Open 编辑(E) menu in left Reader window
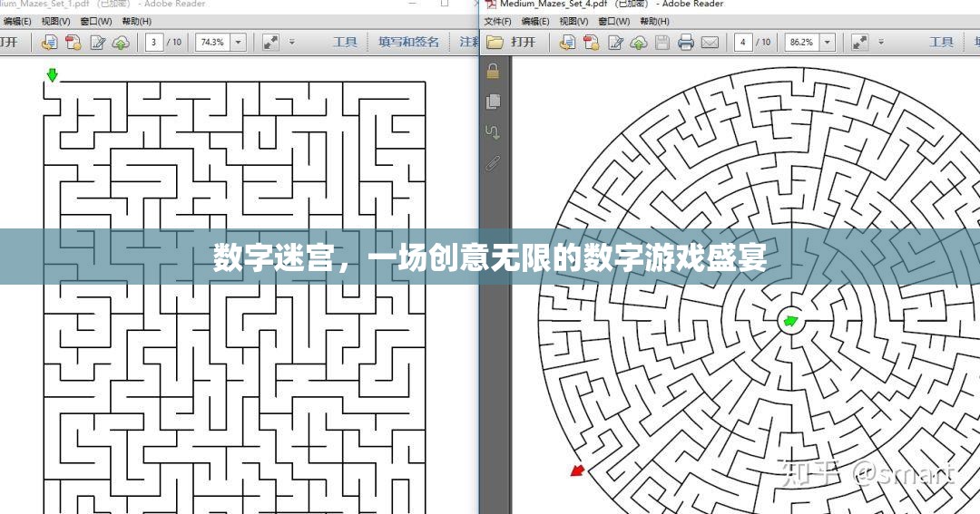 click(x=17, y=21)
